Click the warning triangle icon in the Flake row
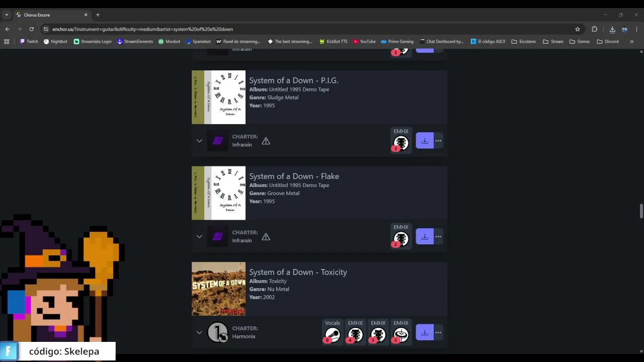The image size is (644, 362). coord(266,237)
